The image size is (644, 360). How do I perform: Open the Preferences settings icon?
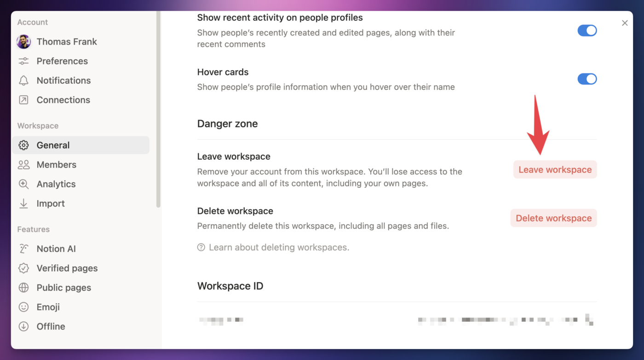[23, 61]
